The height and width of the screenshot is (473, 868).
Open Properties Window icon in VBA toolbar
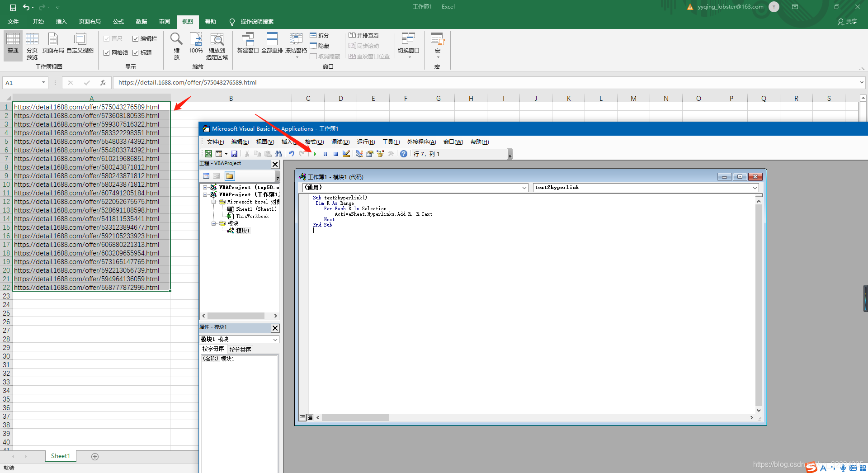[369, 154]
